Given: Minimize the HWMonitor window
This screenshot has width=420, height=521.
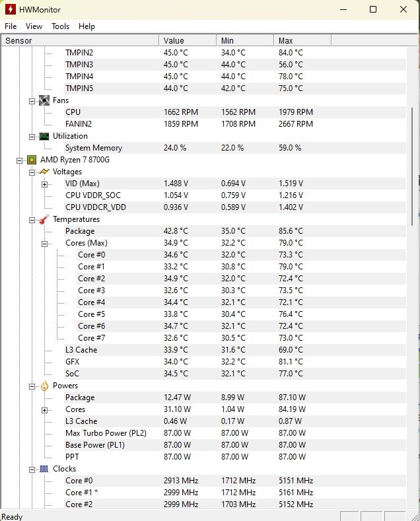Looking at the screenshot, I should click(x=343, y=9).
